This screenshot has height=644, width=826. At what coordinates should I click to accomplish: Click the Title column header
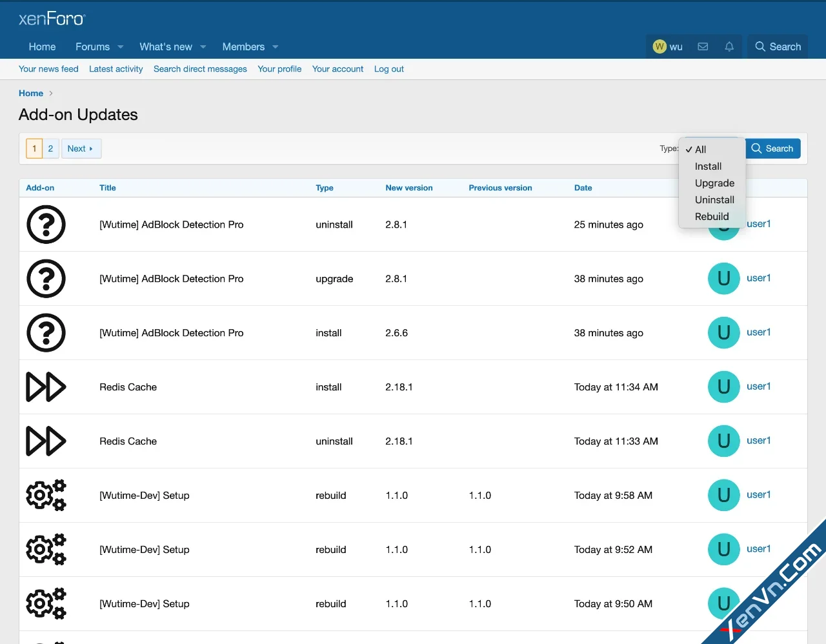click(x=108, y=188)
